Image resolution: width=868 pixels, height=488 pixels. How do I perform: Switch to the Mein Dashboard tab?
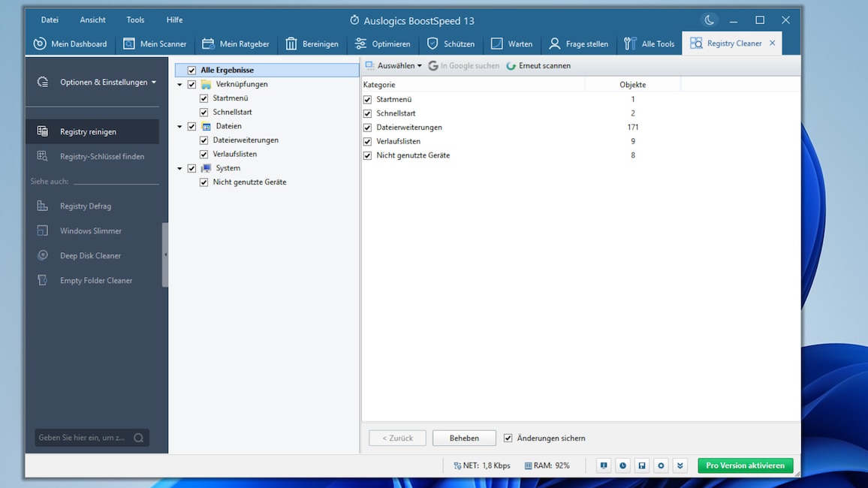pos(70,44)
